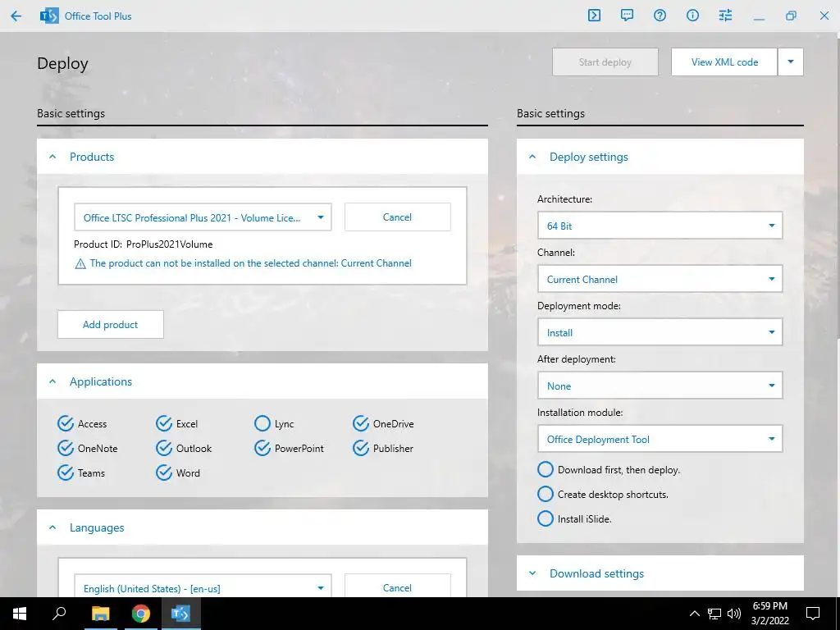This screenshot has width=840, height=630.
Task: Click the Current Channel warning message
Action: pyautogui.click(x=251, y=263)
